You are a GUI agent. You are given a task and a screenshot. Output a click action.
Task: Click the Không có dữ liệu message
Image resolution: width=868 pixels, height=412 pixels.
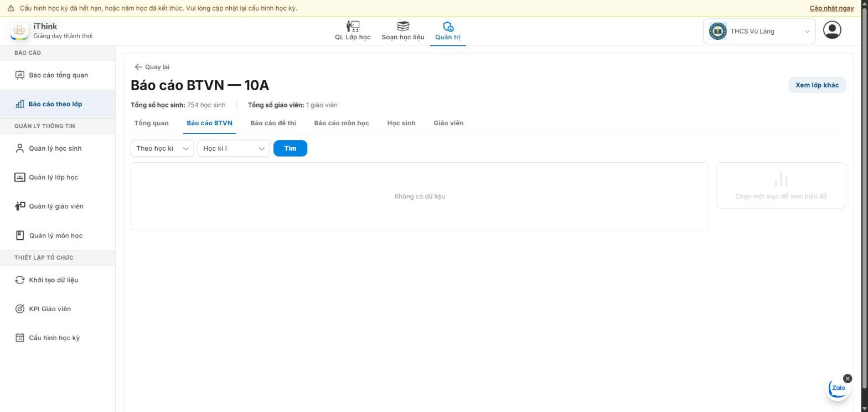[420, 196]
